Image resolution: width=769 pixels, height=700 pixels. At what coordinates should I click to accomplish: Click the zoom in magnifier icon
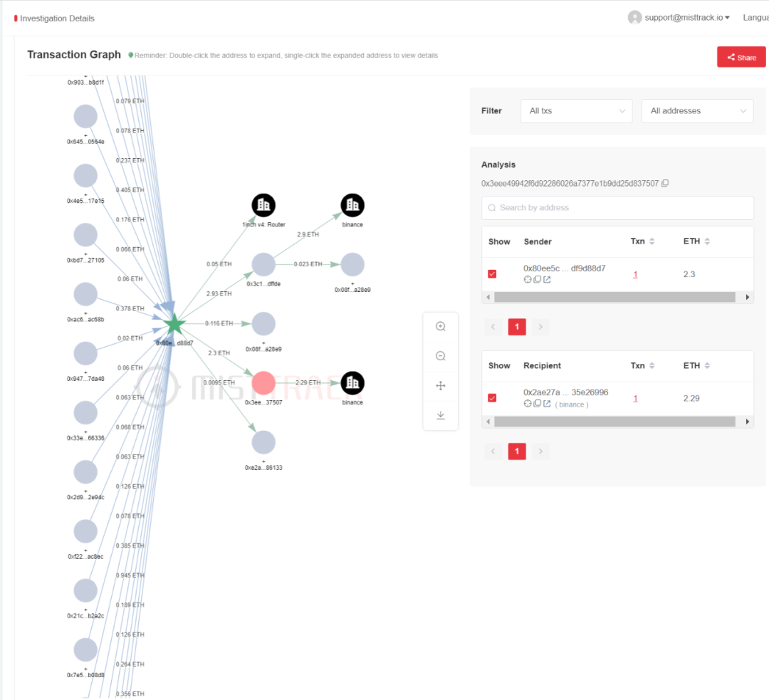[x=441, y=327]
